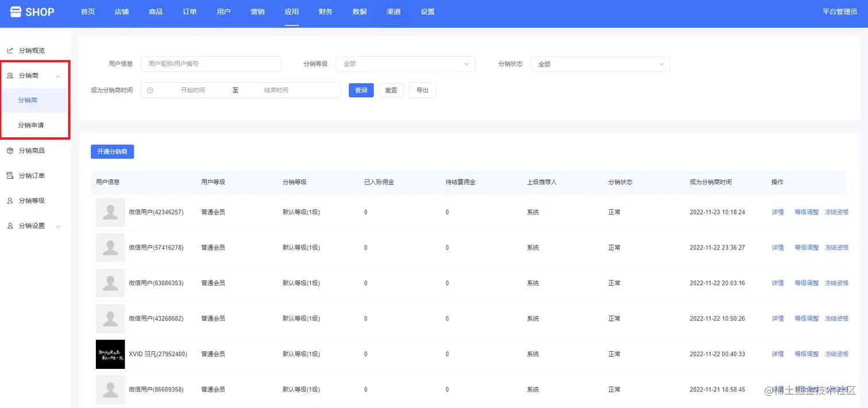Click the XVID 羽凡 avatar image
The image size is (868, 408).
pos(110,354)
